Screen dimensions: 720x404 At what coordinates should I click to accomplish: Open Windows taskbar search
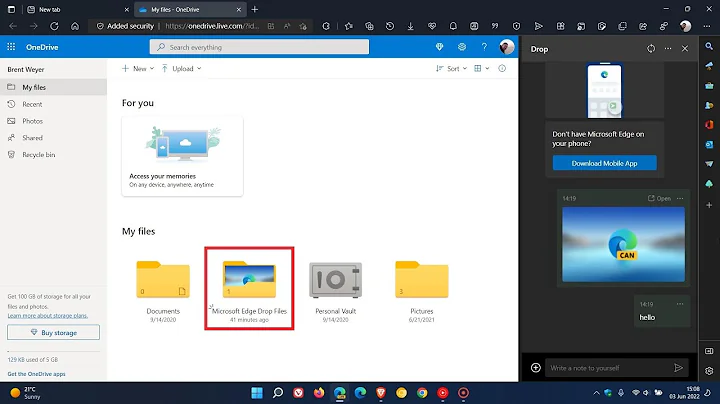[278, 393]
